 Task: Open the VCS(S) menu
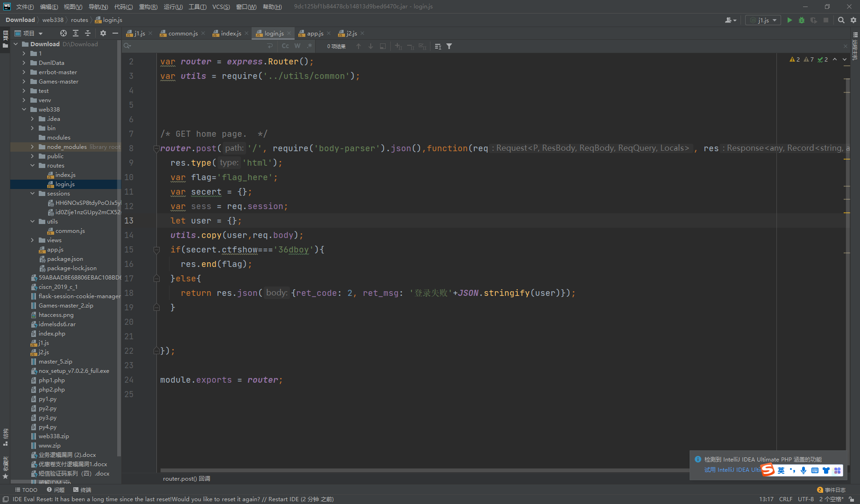(221, 7)
